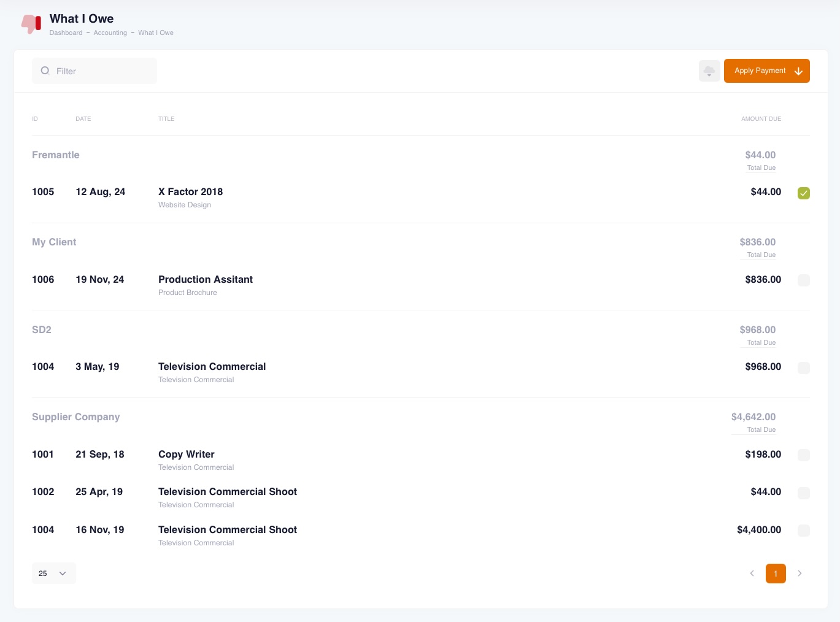Click the cloud download export icon

[709, 71]
